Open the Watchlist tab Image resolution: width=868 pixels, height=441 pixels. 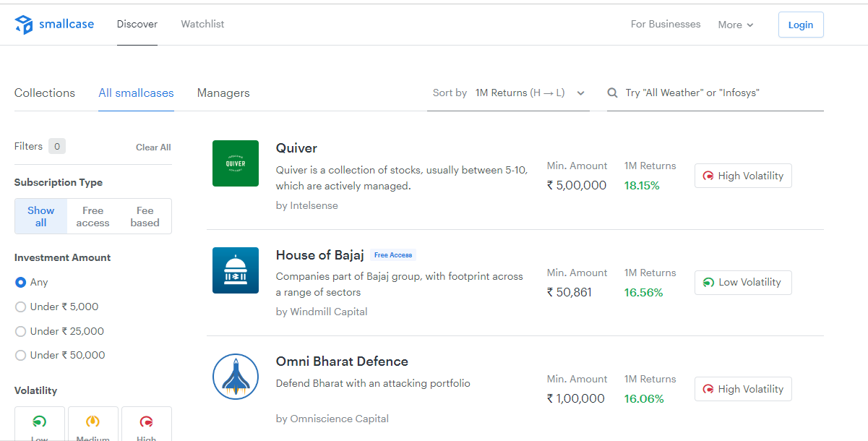(202, 24)
